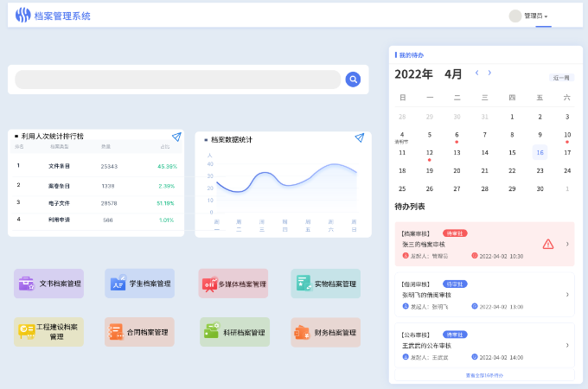Go to next month in calendar
The width and height of the screenshot is (588, 389).
489,73
